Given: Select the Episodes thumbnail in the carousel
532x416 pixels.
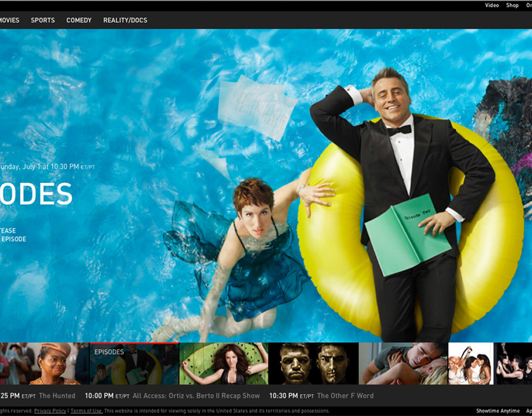Looking at the screenshot, I should pos(134,363).
